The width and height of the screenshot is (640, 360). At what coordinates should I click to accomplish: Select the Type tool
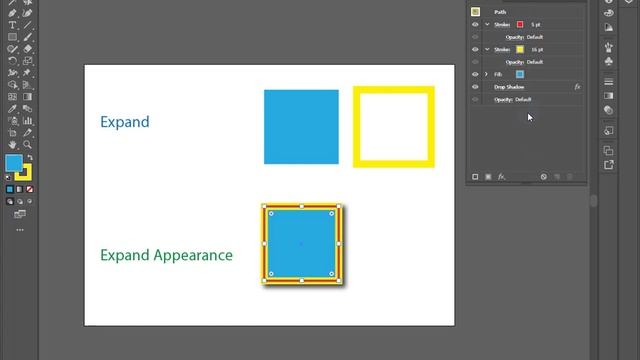tap(12, 25)
